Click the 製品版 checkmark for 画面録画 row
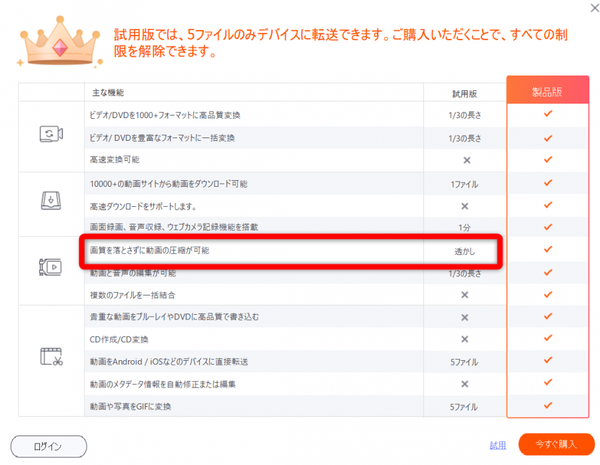This screenshot has height=465, width=600. [548, 227]
